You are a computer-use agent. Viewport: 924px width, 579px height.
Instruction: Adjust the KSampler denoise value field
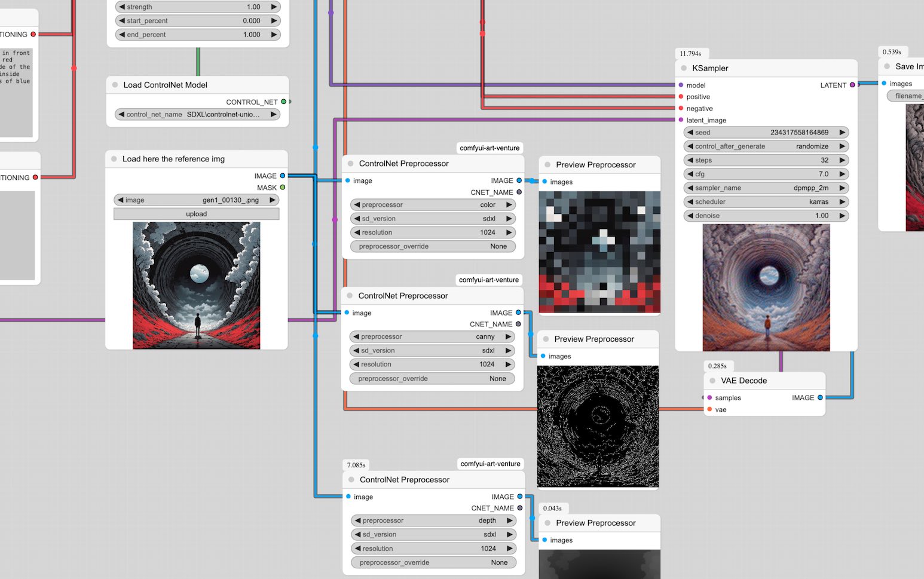(766, 216)
